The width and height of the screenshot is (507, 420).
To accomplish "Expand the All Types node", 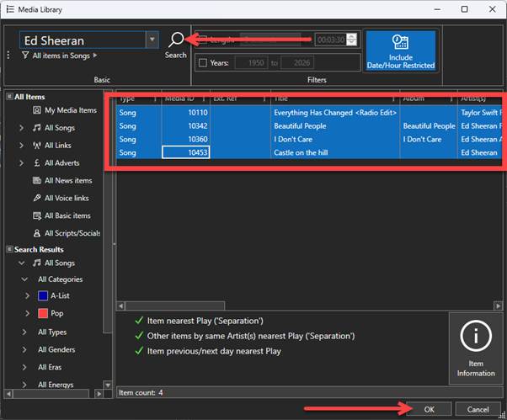I will click(24, 332).
